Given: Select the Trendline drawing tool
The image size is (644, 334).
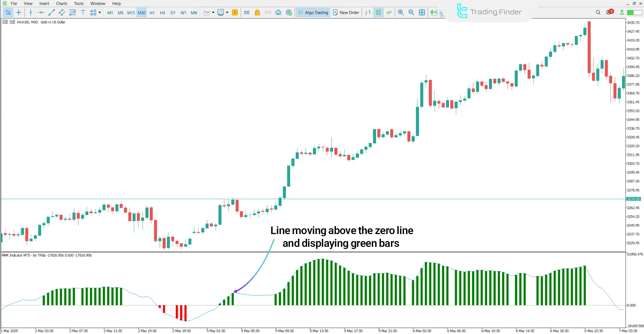Looking at the screenshot, I should 52,12.
